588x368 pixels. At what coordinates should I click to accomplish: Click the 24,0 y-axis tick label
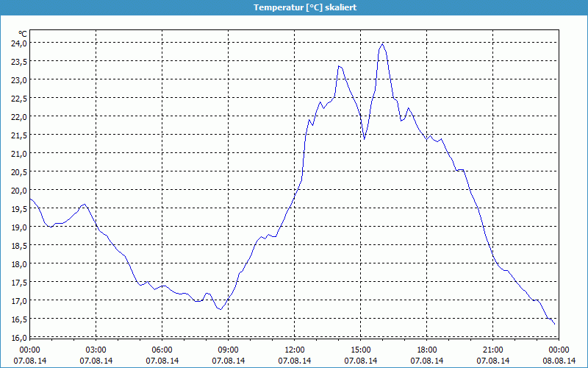coord(18,43)
